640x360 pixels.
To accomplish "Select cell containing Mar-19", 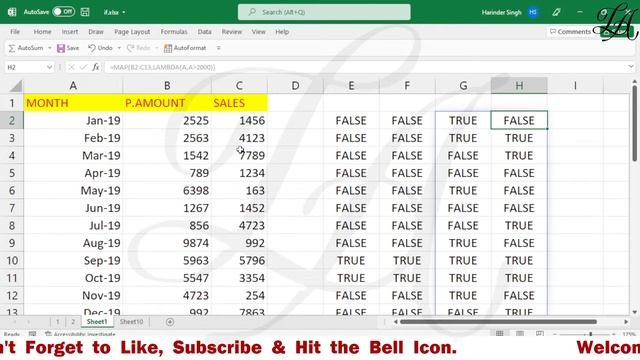I will 73,156.
